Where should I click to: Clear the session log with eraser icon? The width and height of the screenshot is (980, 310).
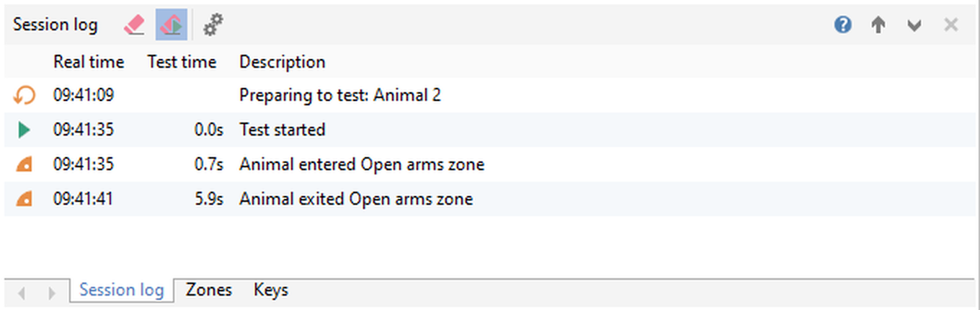[135, 25]
